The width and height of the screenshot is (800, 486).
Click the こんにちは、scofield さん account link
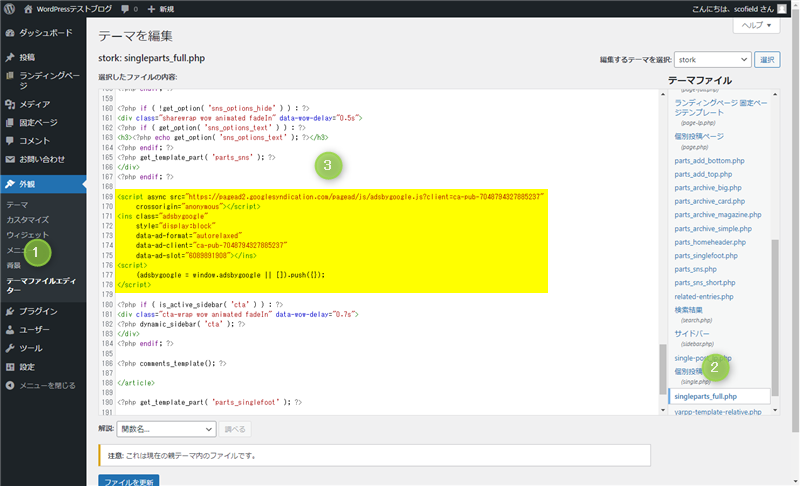(x=733, y=9)
